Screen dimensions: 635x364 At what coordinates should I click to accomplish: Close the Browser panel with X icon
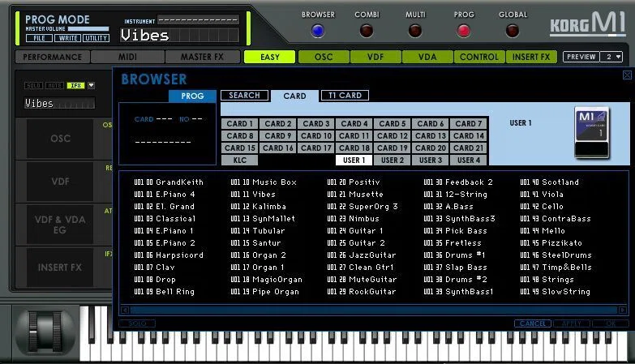point(627,75)
